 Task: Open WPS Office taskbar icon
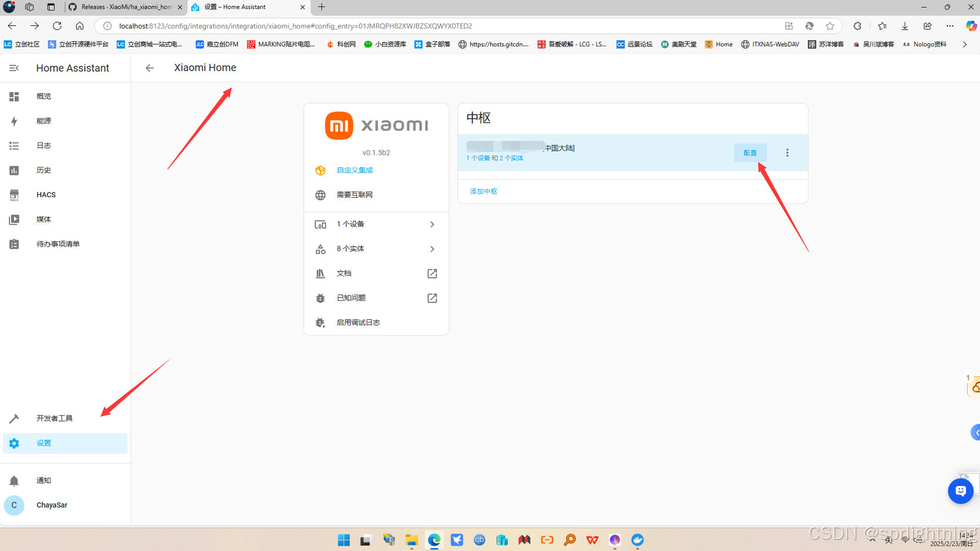pyautogui.click(x=592, y=540)
